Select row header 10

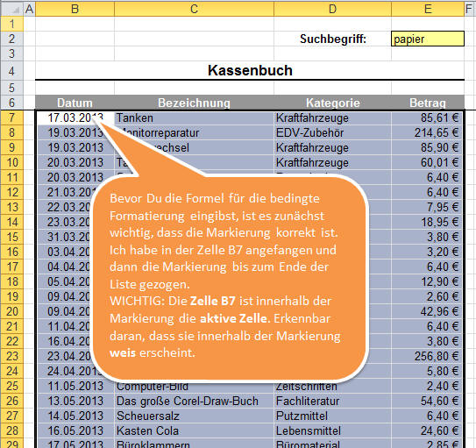tap(11, 162)
